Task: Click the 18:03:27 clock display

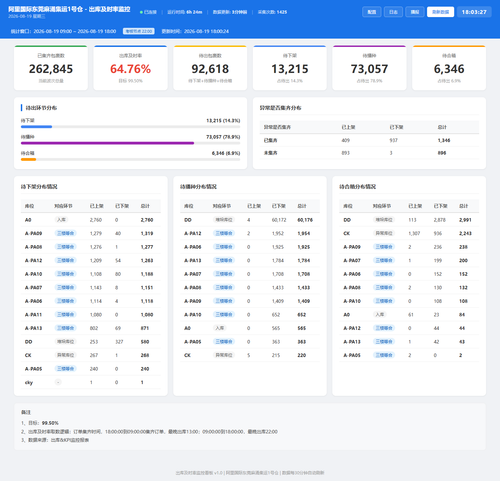Action: (474, 12)
